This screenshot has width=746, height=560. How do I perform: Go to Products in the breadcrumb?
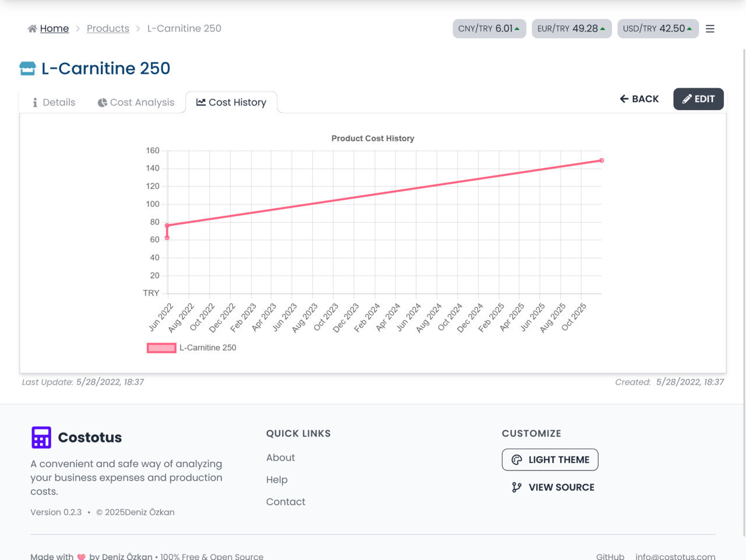tap(108, 29)
